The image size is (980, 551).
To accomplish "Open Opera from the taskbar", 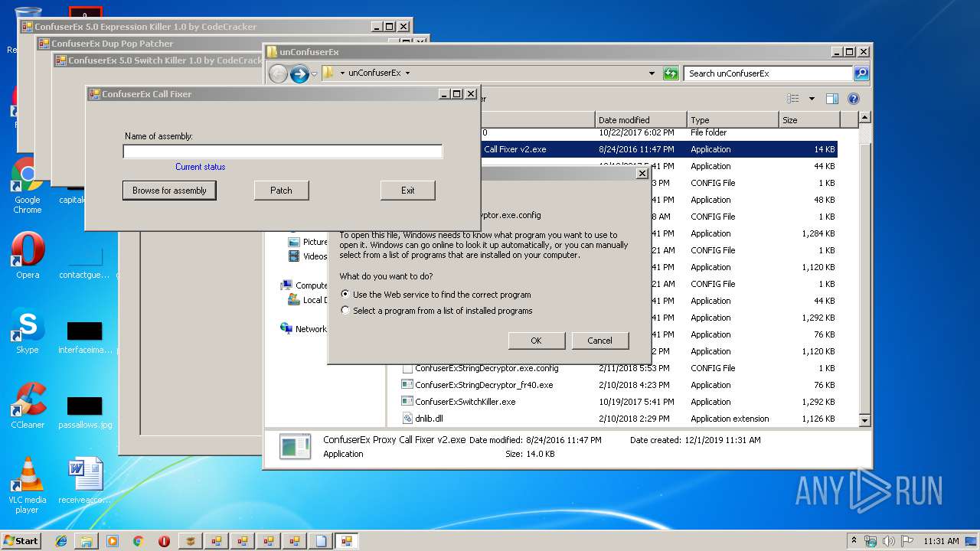I will coord(164,541).
